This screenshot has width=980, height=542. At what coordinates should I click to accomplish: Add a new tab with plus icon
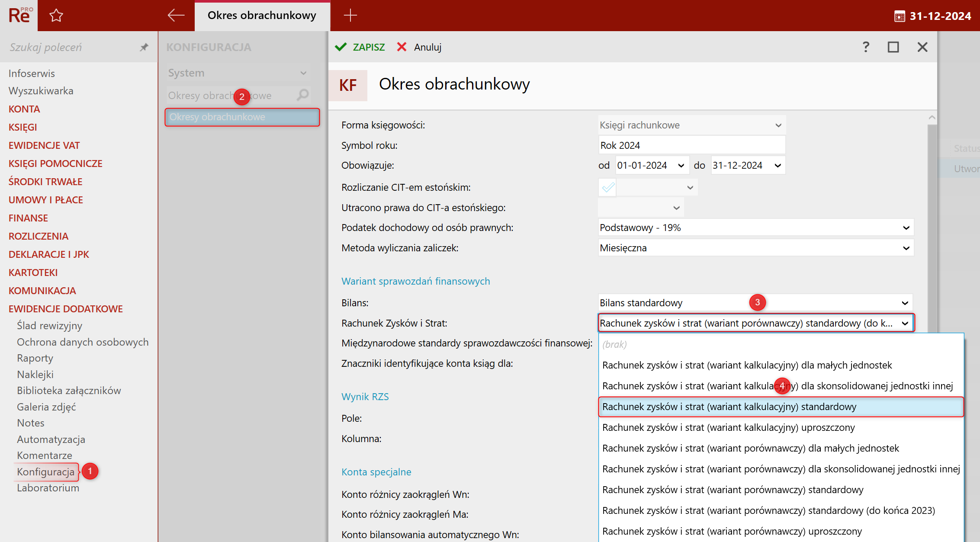(x=350, y=16)
